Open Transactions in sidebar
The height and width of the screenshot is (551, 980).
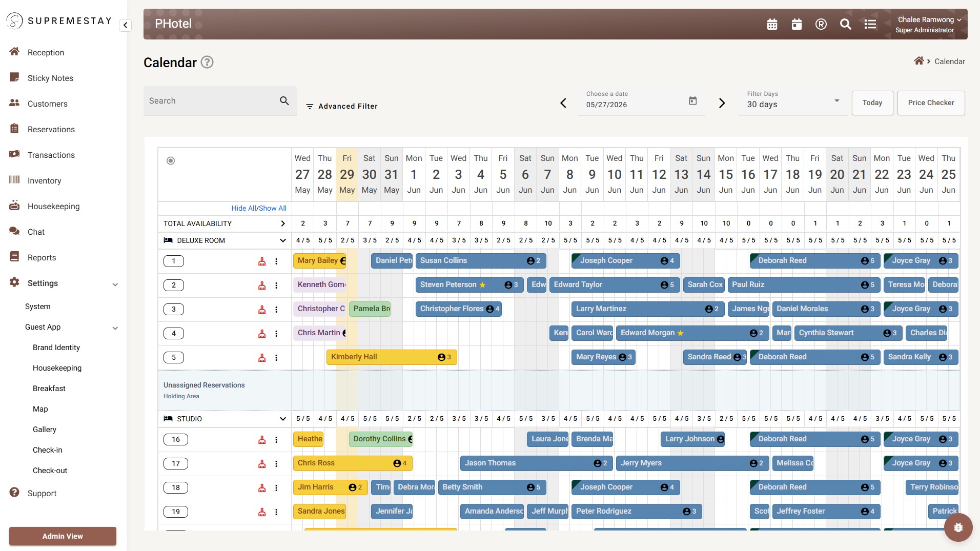point(51,155)
